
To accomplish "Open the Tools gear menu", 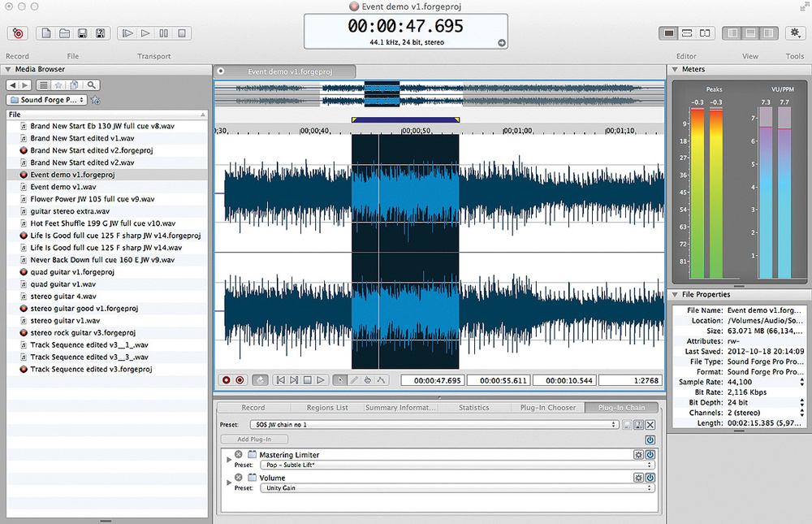I will (795, 33).
